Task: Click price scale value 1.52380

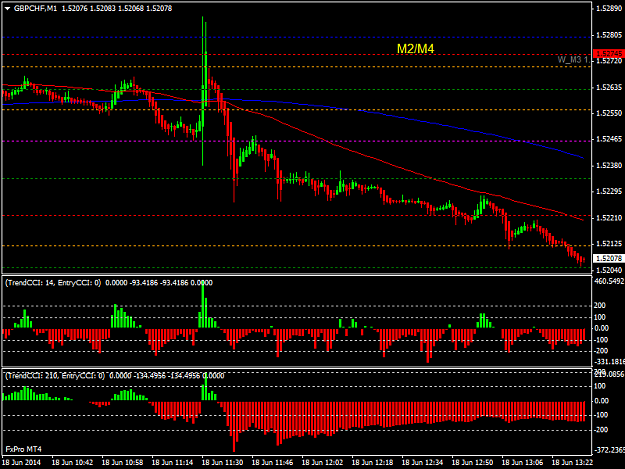Action: 609,165
